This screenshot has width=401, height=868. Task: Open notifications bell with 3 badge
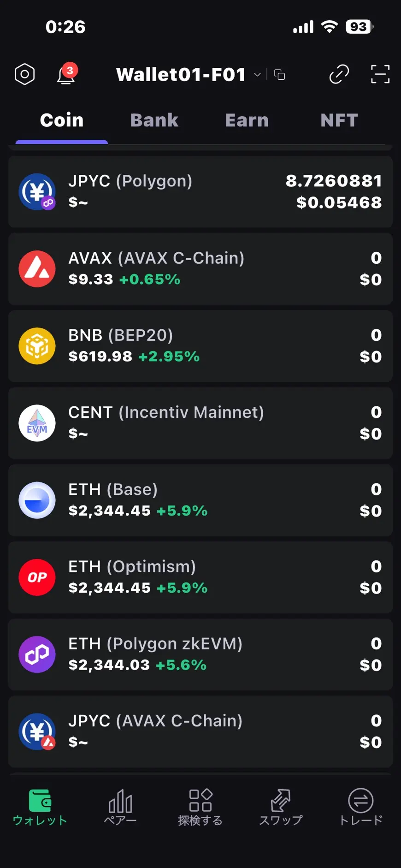click(66, 74)
